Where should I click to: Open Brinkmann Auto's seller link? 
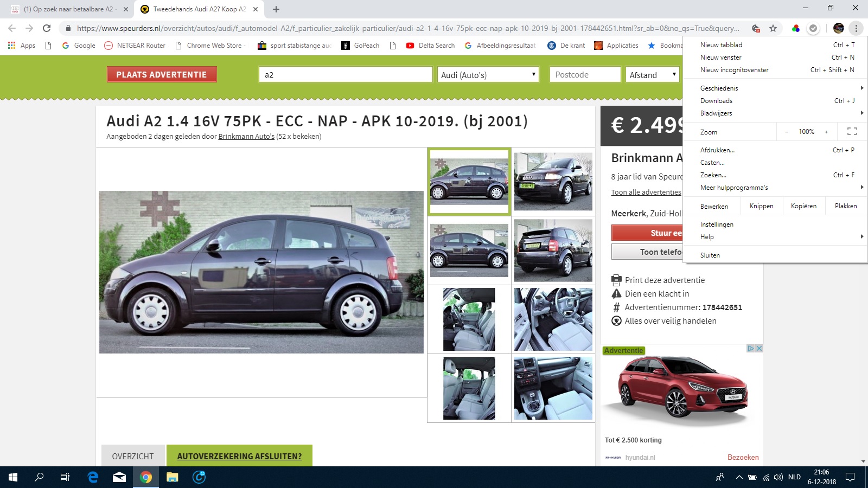pos(246,137)
